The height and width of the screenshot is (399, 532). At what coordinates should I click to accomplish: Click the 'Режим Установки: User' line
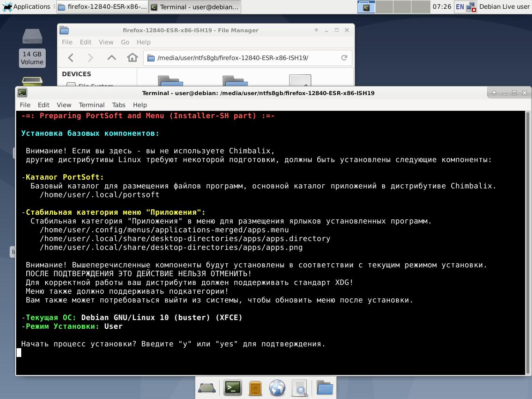pyautogui.click(x=72, y=326)
